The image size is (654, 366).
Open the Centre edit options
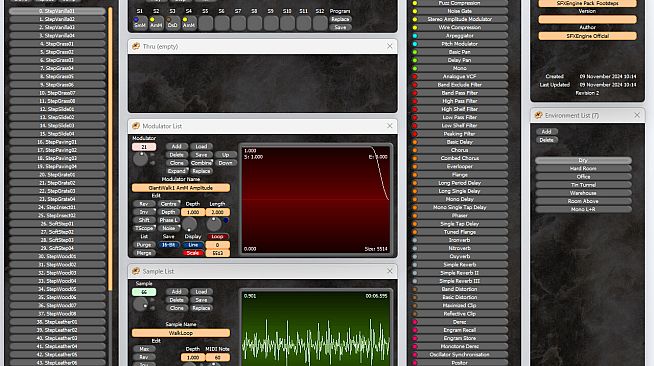coord(169,204)
